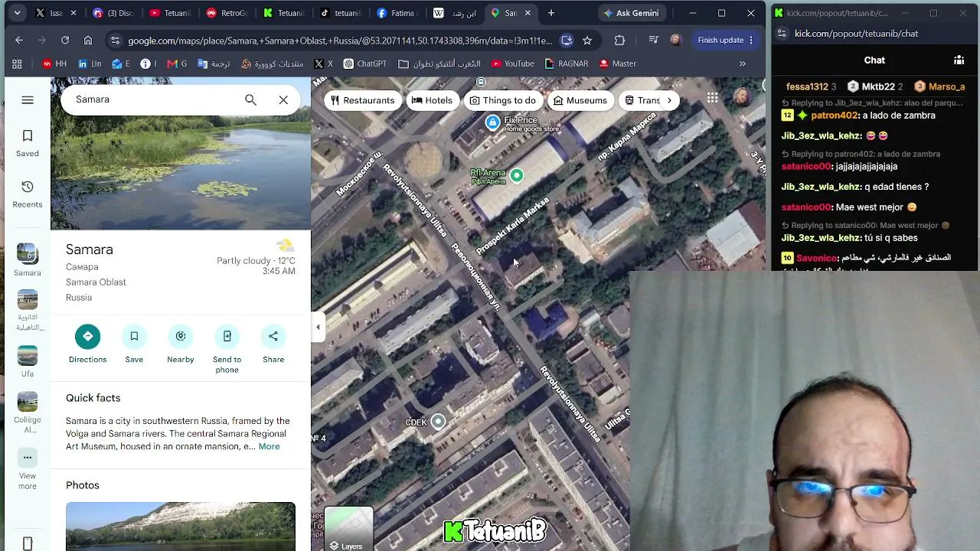Click the install app icon in address bar
This screenshot has width=980, height=551.
click(x=567, y=40)
